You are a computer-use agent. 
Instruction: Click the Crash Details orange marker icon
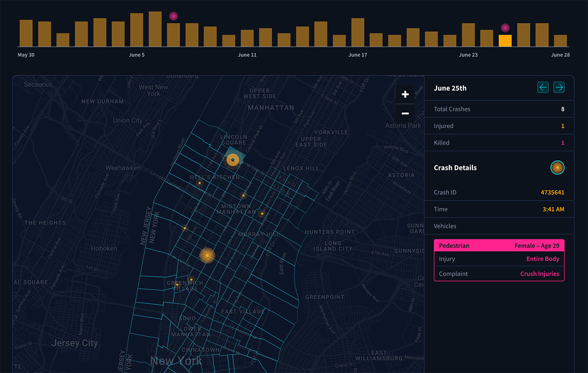(x=557, y=168)
